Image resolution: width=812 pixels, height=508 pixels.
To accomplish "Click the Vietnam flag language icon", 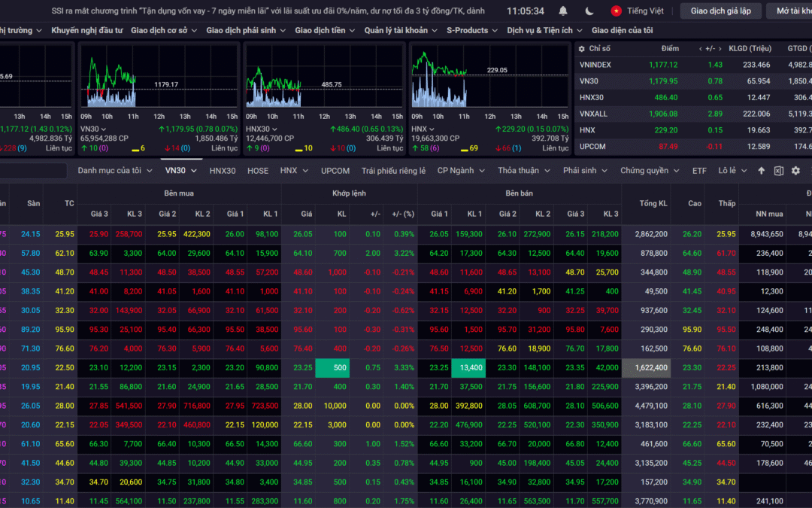I will [x=616, y=11].
